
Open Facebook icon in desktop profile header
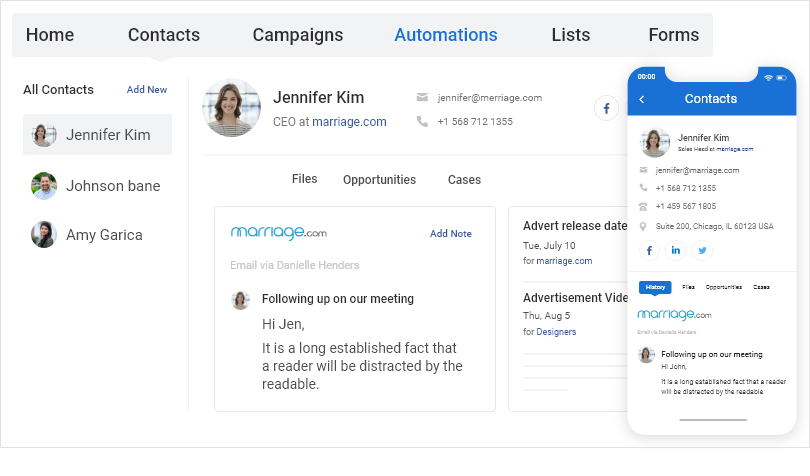point(606,109)
